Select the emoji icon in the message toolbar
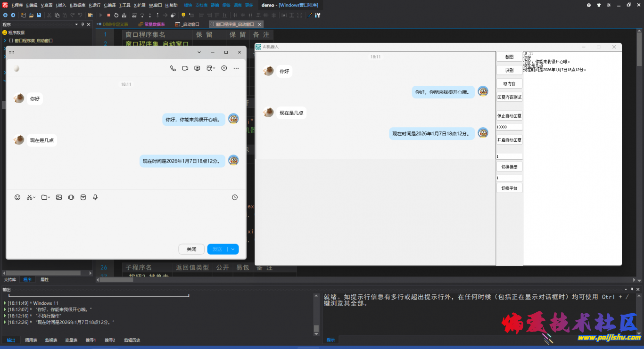644x349 pixels. (x=17, y=197)
